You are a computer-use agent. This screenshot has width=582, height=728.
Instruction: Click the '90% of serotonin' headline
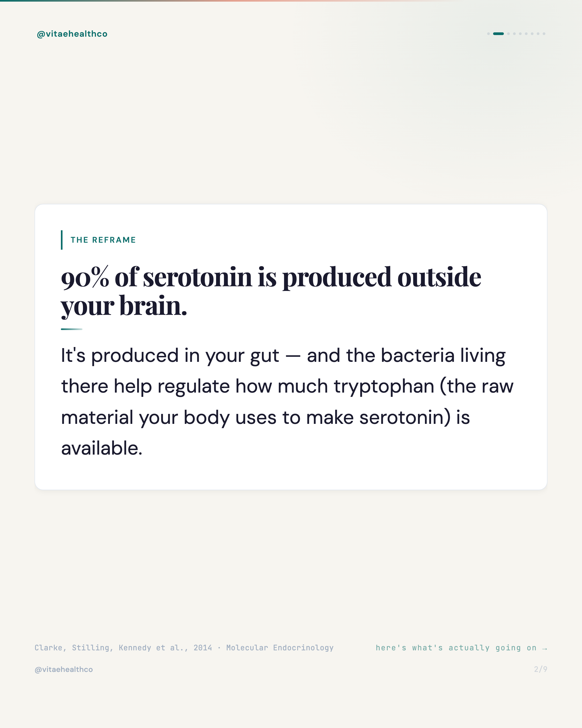(x=271, y=291)
